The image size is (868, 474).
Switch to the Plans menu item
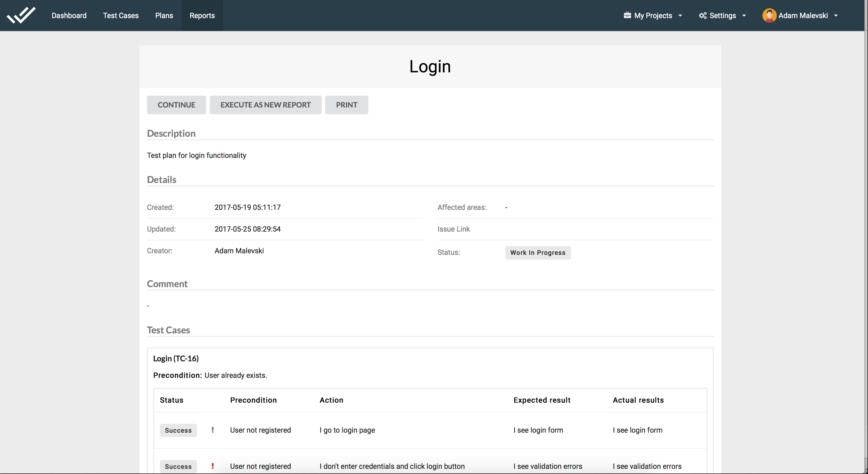point(164,16)
